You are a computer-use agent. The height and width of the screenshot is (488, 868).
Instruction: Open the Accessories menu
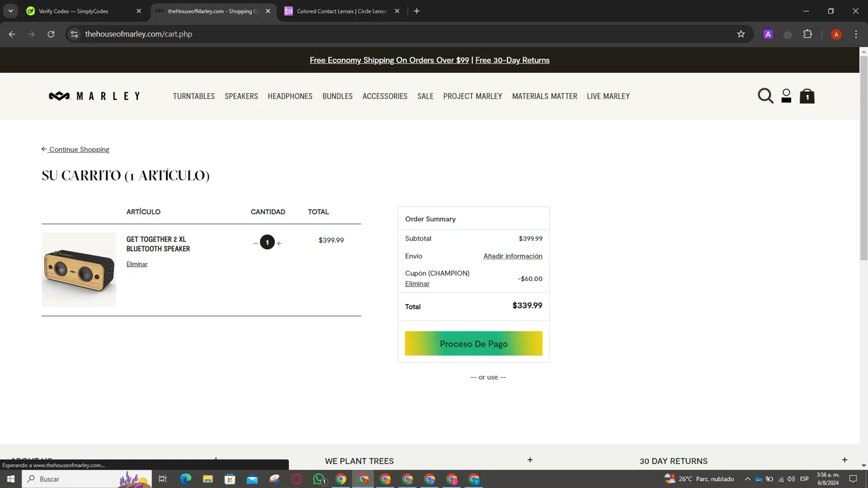pos(385,97)
